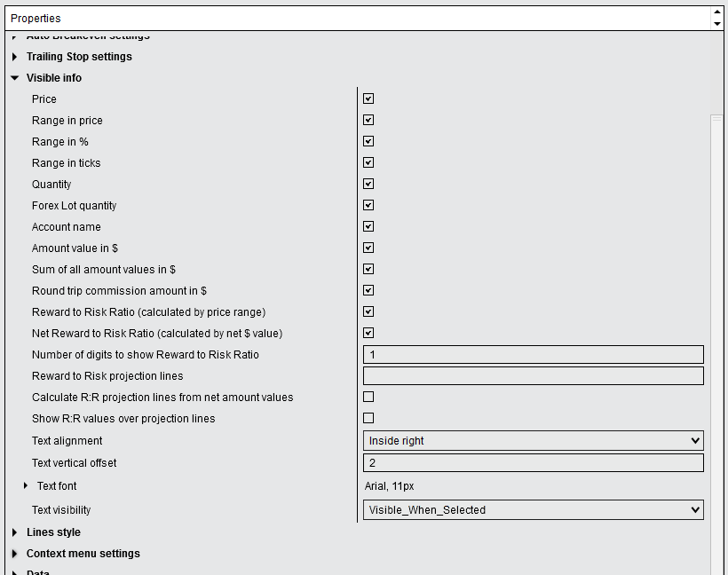This screenshot has width=728, height=575.
Task: Click the scroll down arrow in Properties header
Action: 716,24
